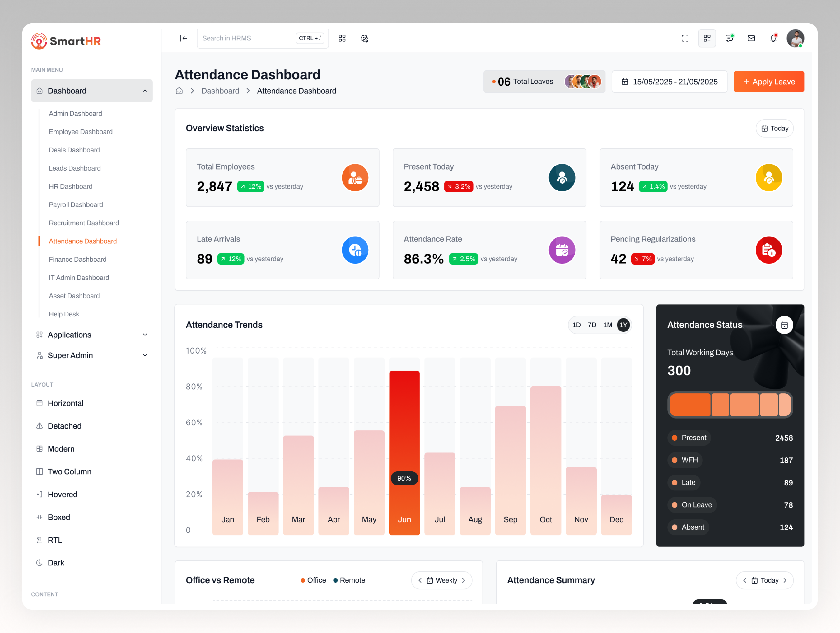Screen dimensions: 840x633
Task: Click the Apply Leave button
Action: click(x=768, y=81)
